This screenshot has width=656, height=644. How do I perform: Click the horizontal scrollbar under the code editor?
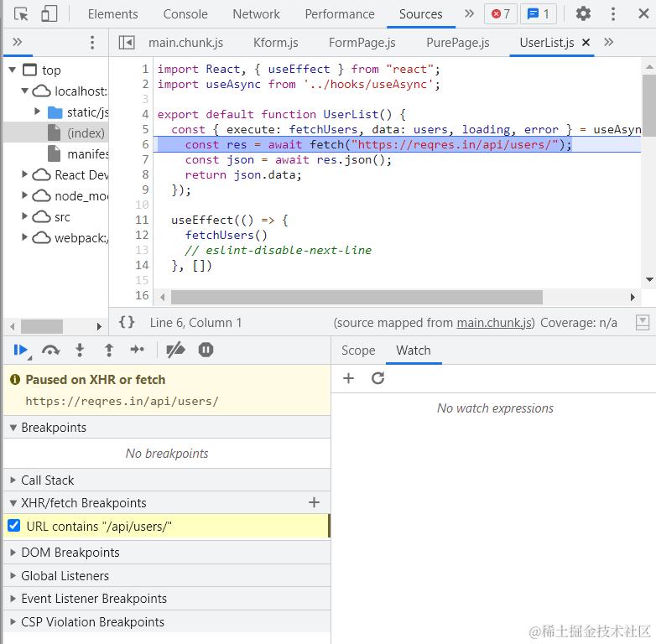(357, 298)
